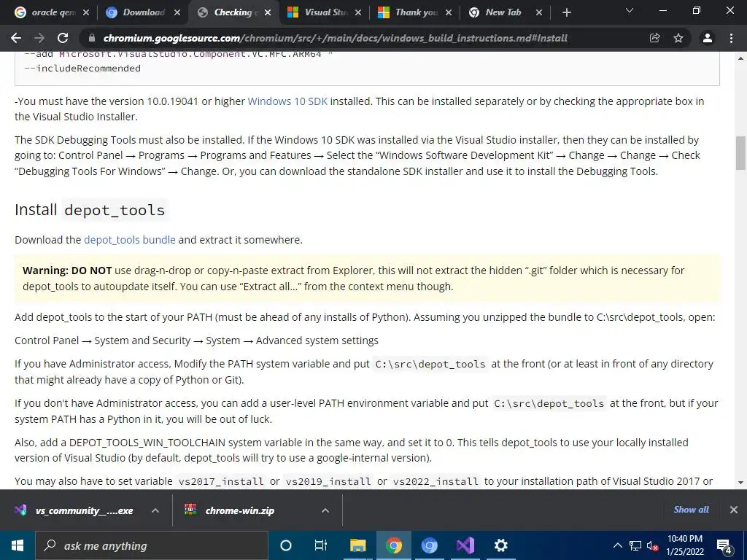Expand options for vs_community download
747x560 pixels.
click(155, 510)
